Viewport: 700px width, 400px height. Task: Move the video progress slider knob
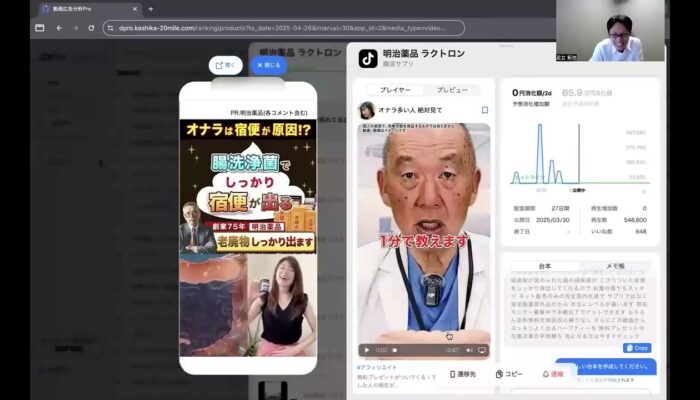tap(395, 350)
